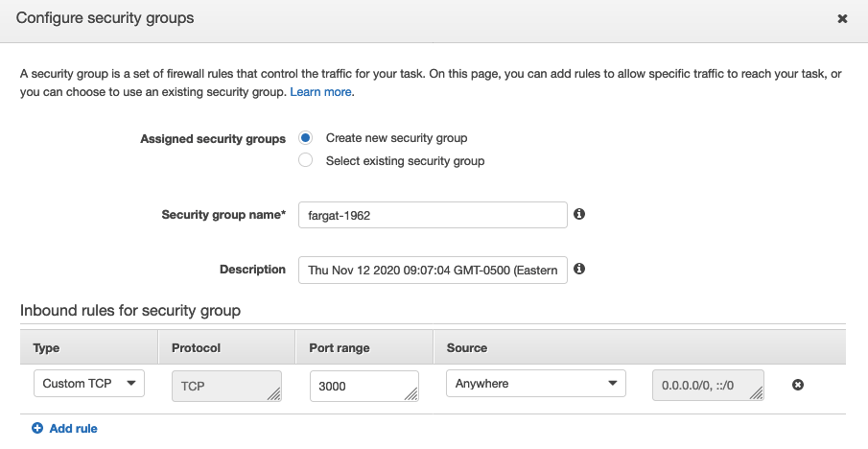
Task: Open the Source dropdown set to Anywhere
Action: pos(535,384)
